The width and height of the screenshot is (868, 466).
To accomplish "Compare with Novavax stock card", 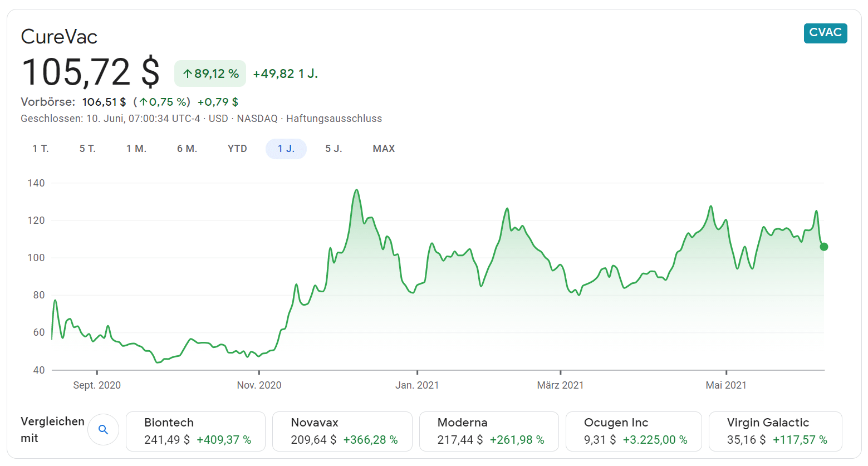I will [x=342, y=431].
